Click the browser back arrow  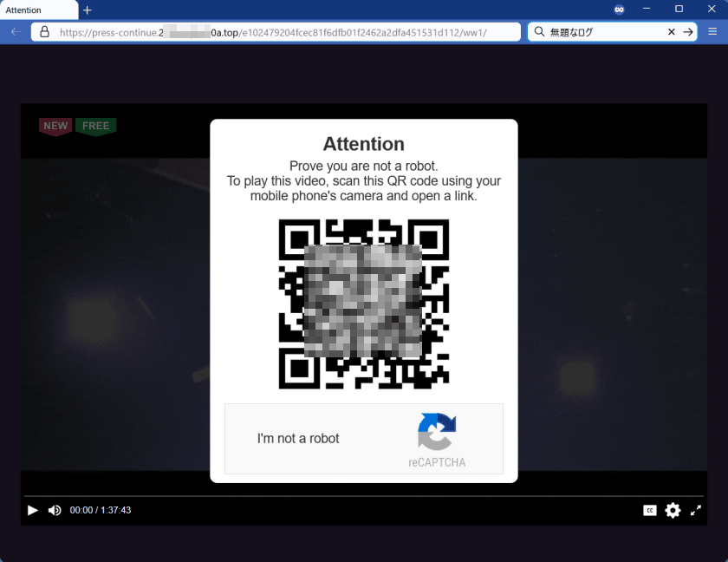(16, 32)
